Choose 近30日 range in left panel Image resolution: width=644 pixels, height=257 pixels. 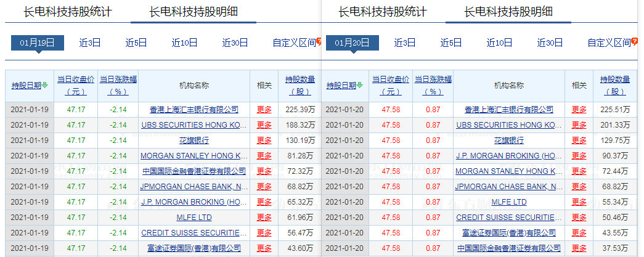coord(235,43)
